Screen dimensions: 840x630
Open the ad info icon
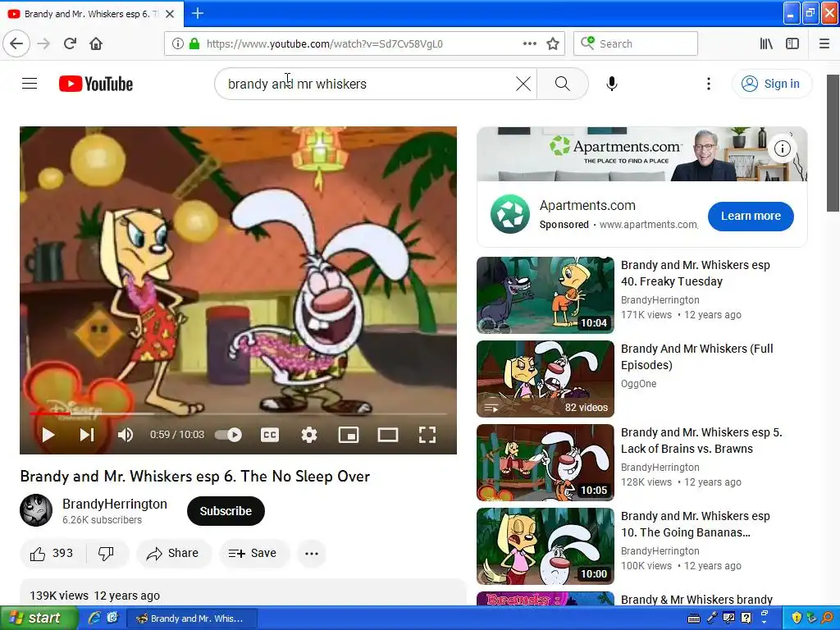pyautogui.click(x=782, y=148)
